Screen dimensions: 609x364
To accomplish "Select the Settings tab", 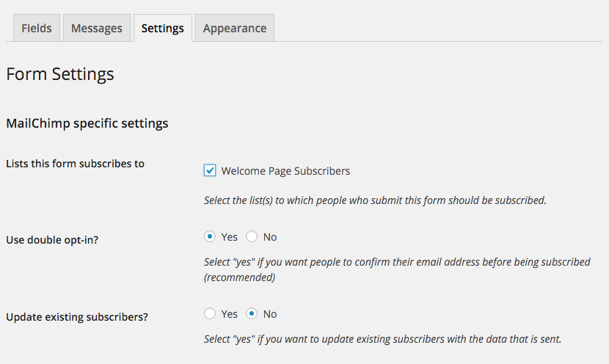I will click(163, 28).
